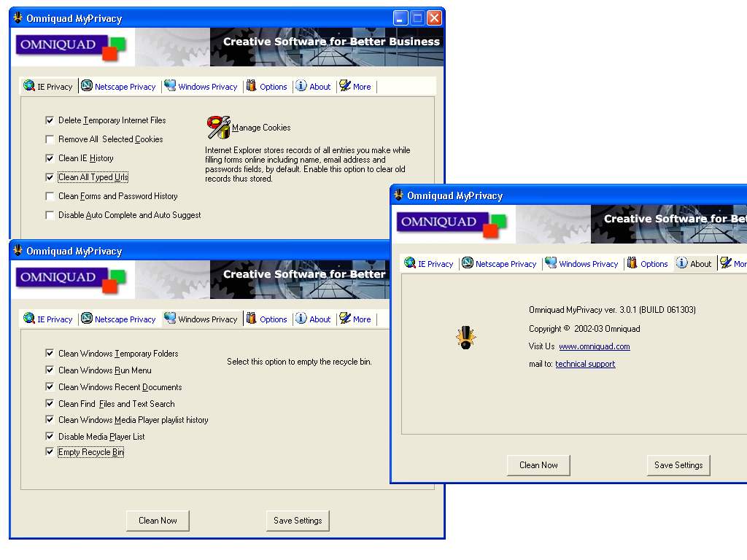Click the IE Privacy globe icon in the IE Privacy window
This screenshot has width=747, height=560.
[x=29, y=86]
